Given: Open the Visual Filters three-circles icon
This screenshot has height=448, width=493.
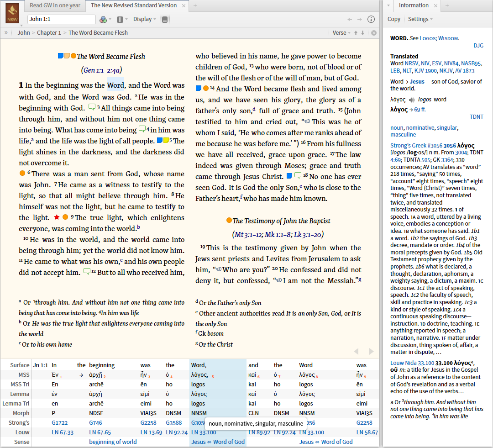Looking at the screenshot, I should tap(103, 20).
